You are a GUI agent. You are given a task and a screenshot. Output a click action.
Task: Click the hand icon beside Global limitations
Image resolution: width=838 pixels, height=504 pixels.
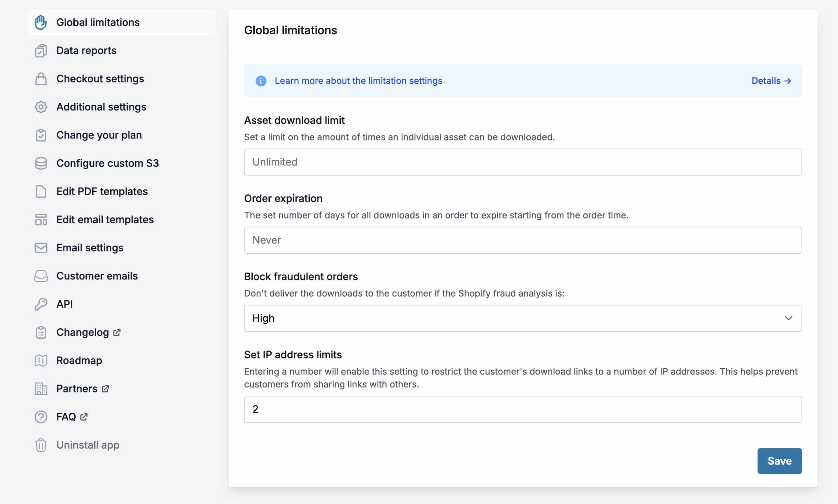click(41, 22)
